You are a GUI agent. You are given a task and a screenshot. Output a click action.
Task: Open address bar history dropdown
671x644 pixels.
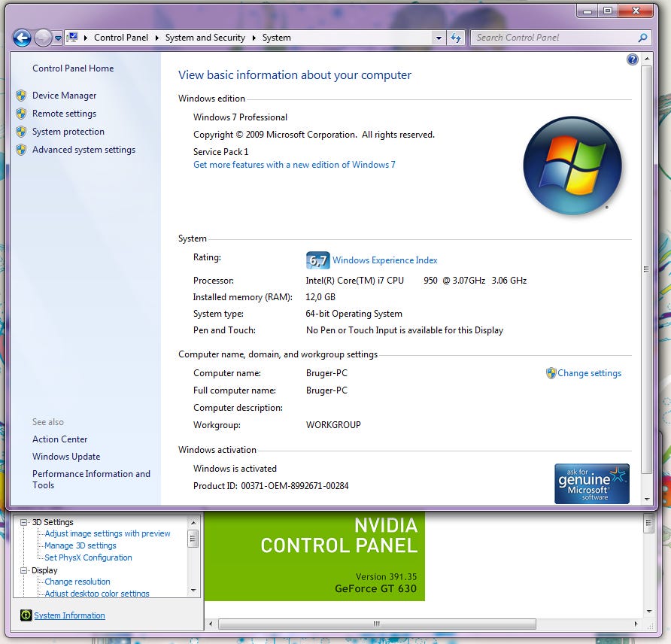439,38
